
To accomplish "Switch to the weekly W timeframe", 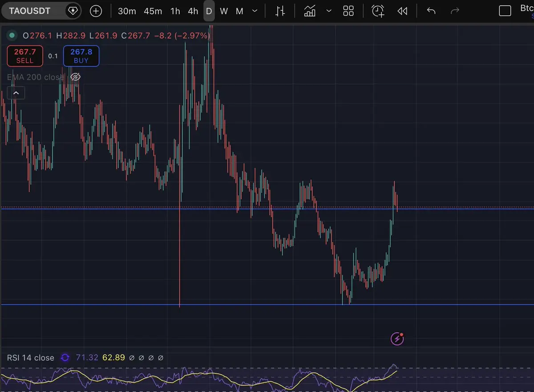I will (224, 11).
